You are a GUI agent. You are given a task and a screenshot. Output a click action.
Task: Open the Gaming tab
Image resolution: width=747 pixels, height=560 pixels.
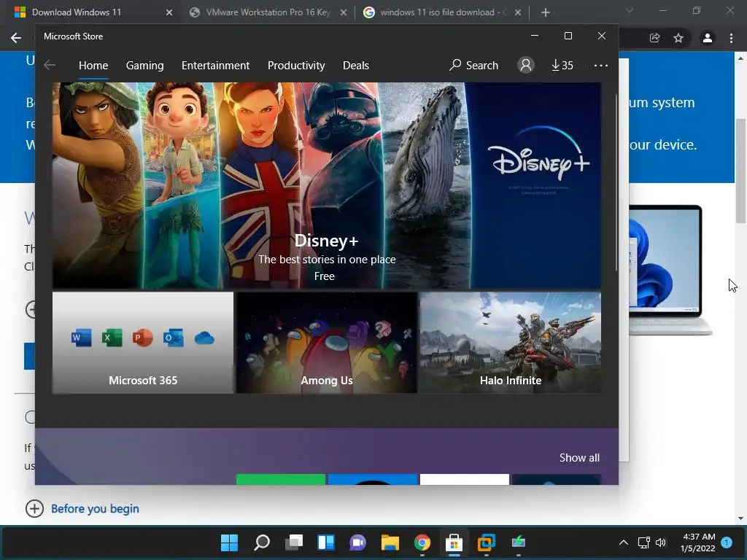click(145, 65)
